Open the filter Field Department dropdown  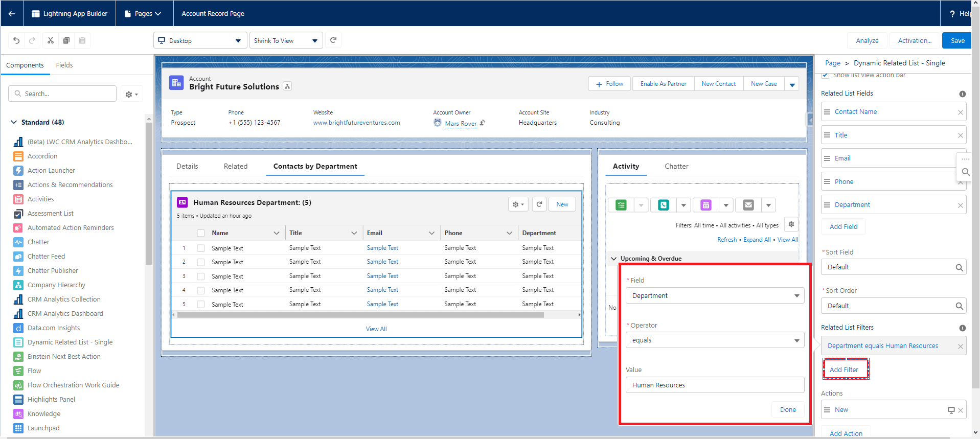click(715, 295)
